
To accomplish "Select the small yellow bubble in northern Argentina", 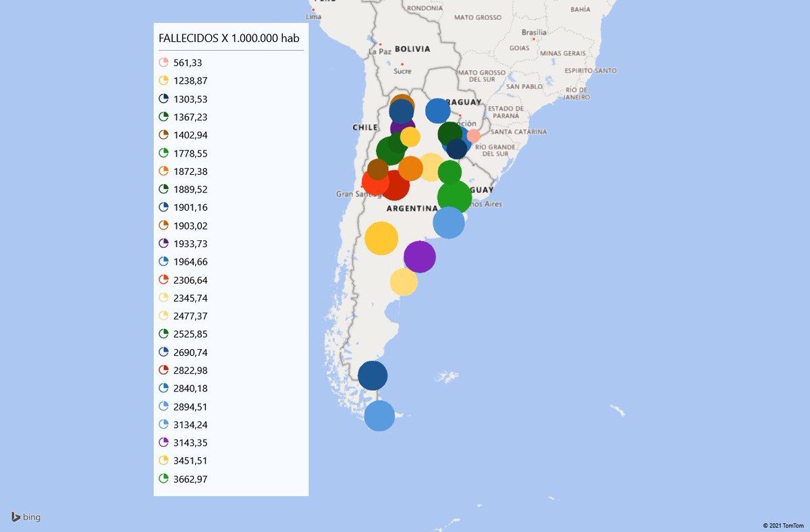I will 410,137.
